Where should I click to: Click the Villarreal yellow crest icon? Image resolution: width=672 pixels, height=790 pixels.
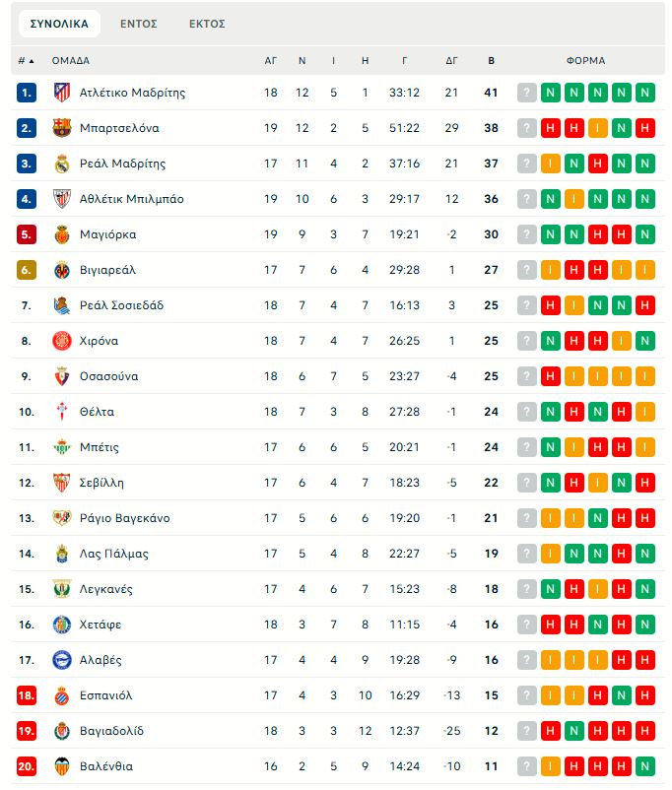pos(62,270)
